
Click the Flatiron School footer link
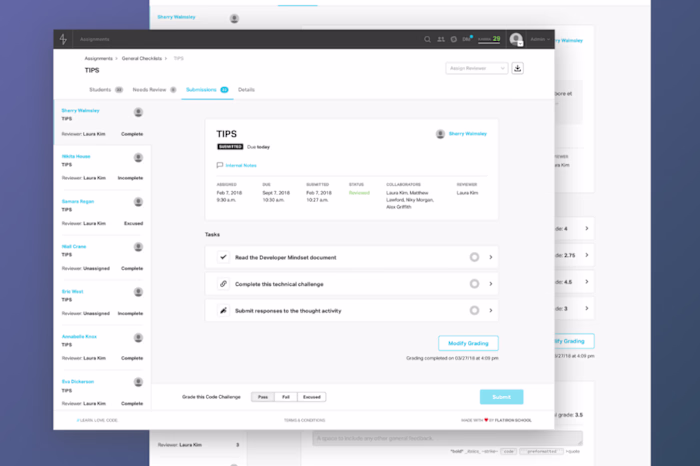[x=513, y=420]
